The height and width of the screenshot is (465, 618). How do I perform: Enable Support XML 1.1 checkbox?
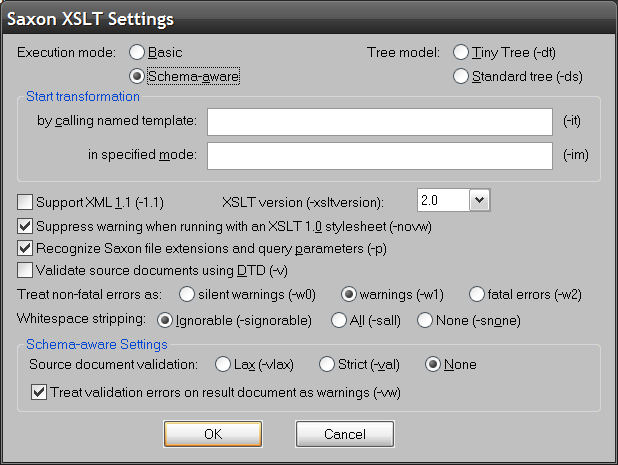pos(25,201)
